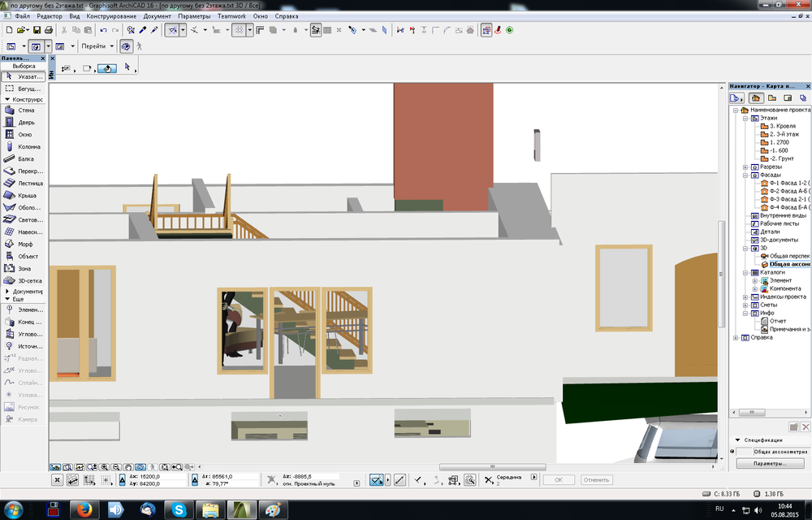Select the Стена (Wall) tool
The image size is (812, 520).
click(24, 110)
